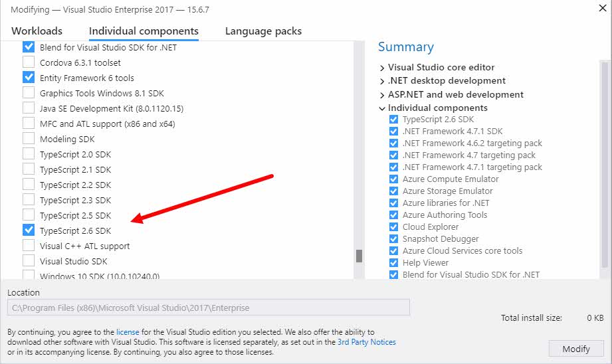This screenshot has height=364, width=612.
Task: Click the Modify button
Action: click(x=576, y=349)
